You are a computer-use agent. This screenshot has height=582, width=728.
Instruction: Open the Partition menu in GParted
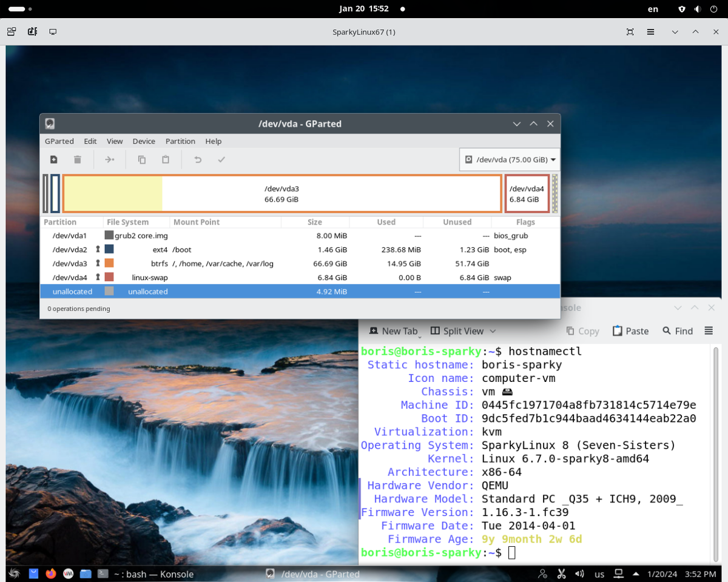(180, 141)
